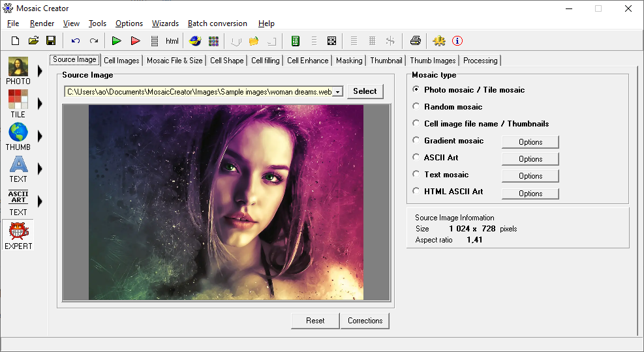
Task: Click the Mosaic Creator title bar app icon
Action: tap(8, 8)
